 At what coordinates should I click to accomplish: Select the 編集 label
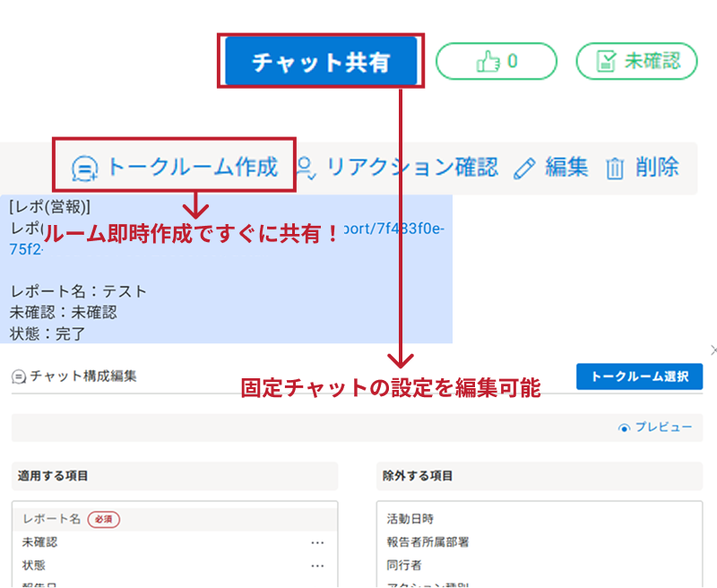coord(566,167)
